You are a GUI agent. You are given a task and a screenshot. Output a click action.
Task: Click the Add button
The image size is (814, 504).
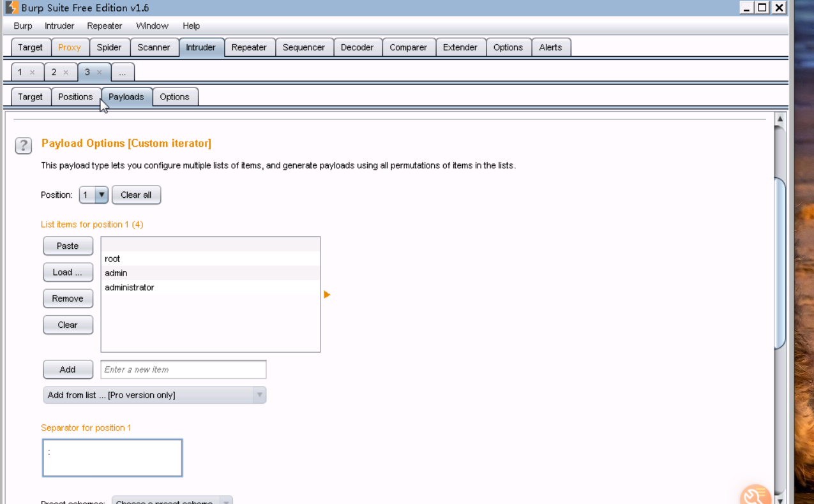pyautogui.click(x=68, y=369)
